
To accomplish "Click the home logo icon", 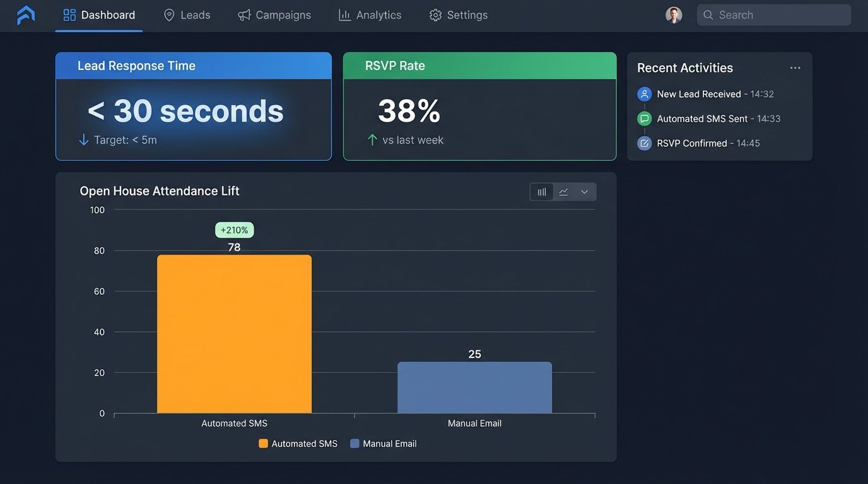I will tap(25, 14).
